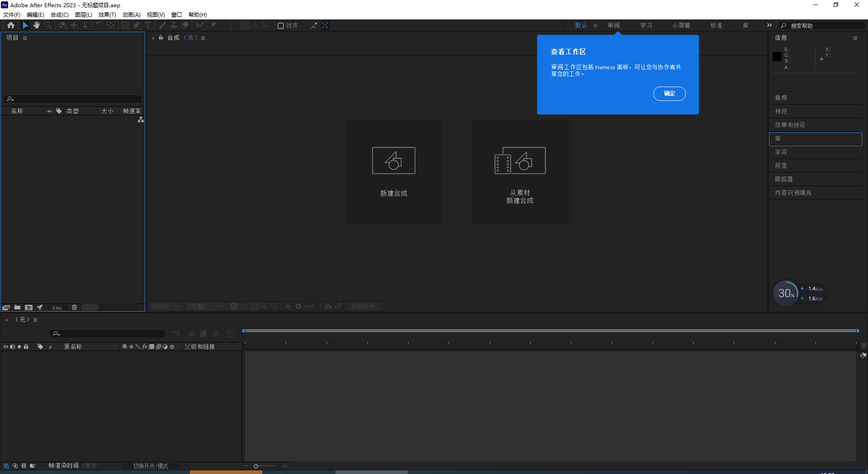This screenshot has width=868, height=474.
Task: Select the Selection arrow tool
Action: coord(25,25)
